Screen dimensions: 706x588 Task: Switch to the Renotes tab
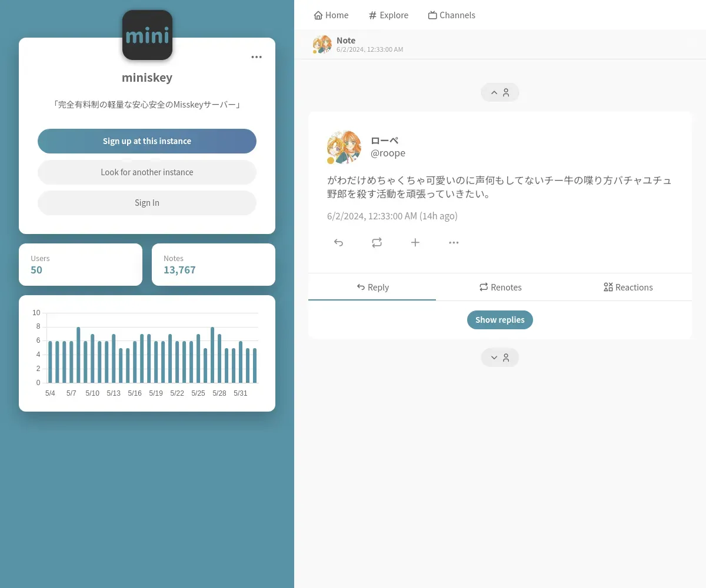coord(500,287)
